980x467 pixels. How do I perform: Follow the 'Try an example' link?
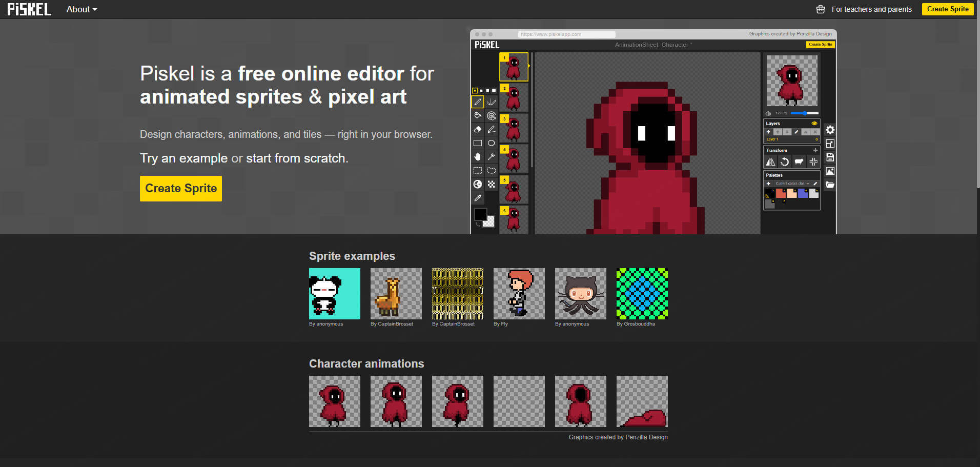tap(183, 158)
